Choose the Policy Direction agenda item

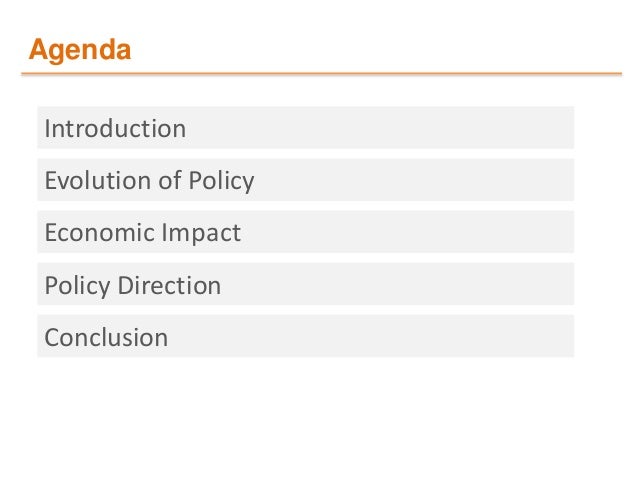point(306,284)
